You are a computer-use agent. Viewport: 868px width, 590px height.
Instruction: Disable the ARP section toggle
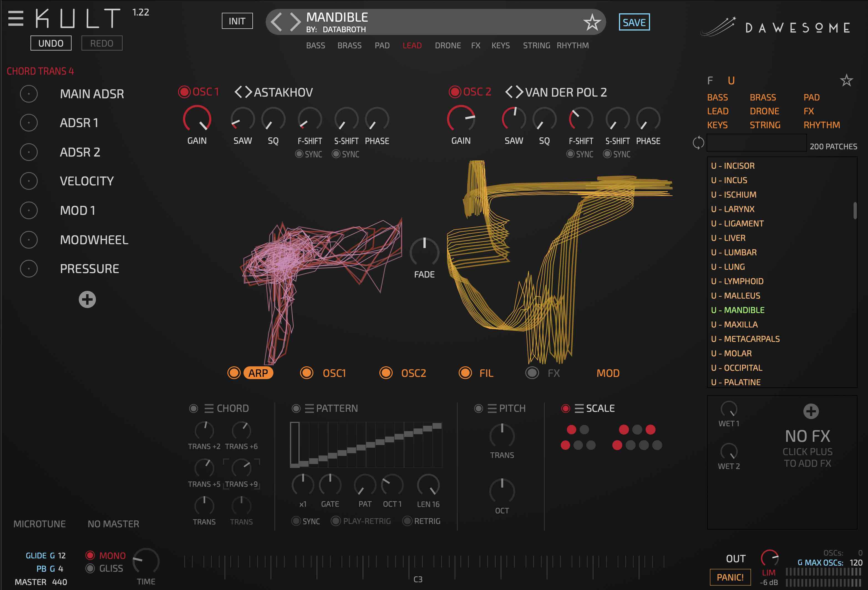point(234,372)
